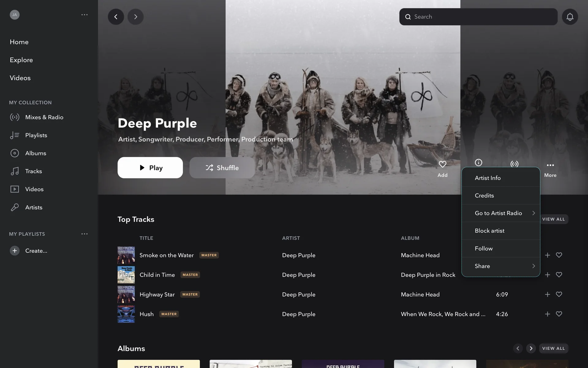Viewport: 588px width, 368px height.
Task: Click the notifications bell icon
Action: (x=570, y=17)
